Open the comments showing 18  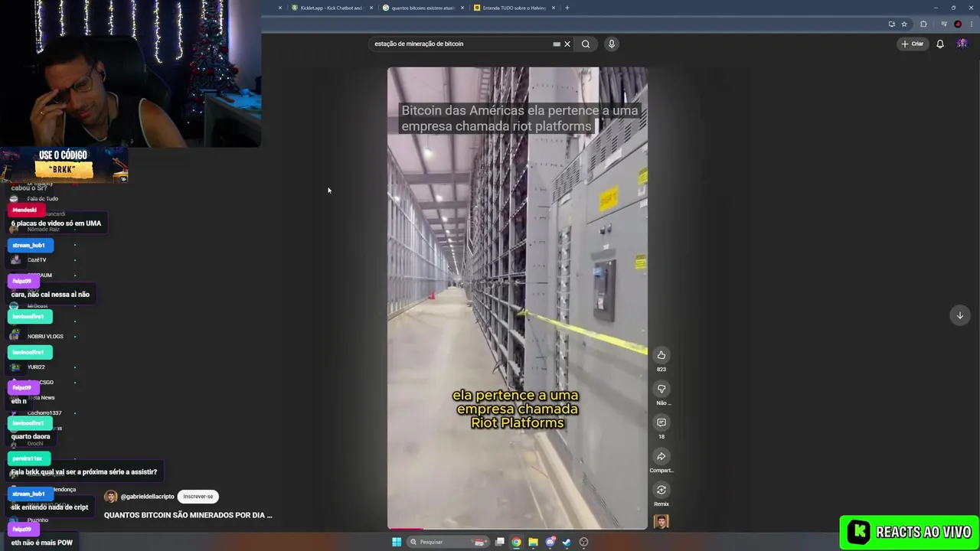click(661, 422)
